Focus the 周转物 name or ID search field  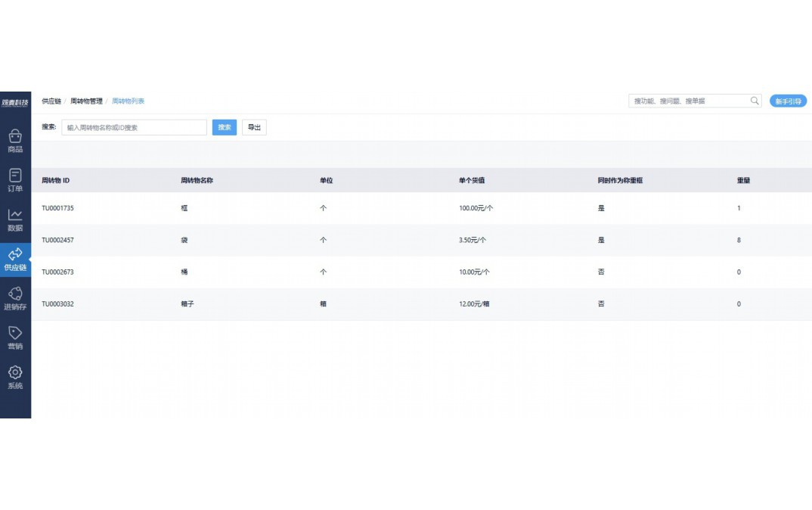(x=134, y=128)
